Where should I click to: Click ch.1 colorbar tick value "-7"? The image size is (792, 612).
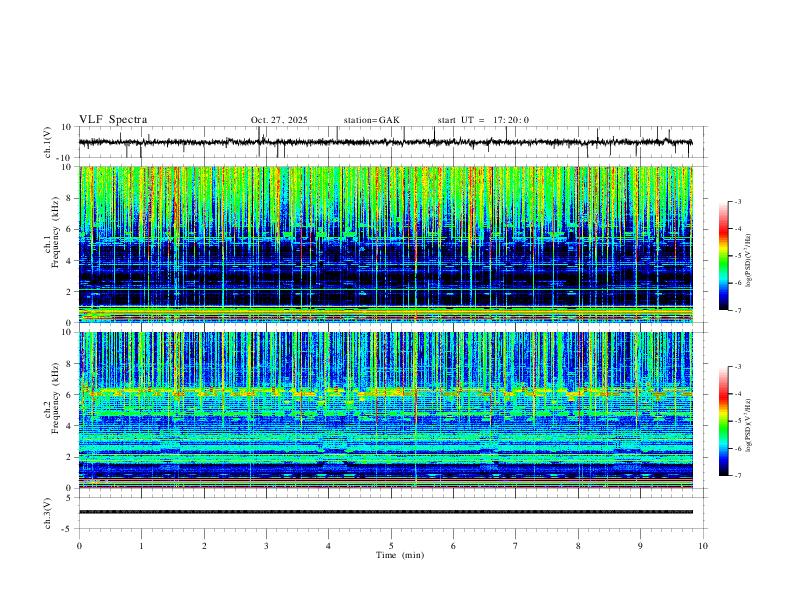(x=738, y=311)
